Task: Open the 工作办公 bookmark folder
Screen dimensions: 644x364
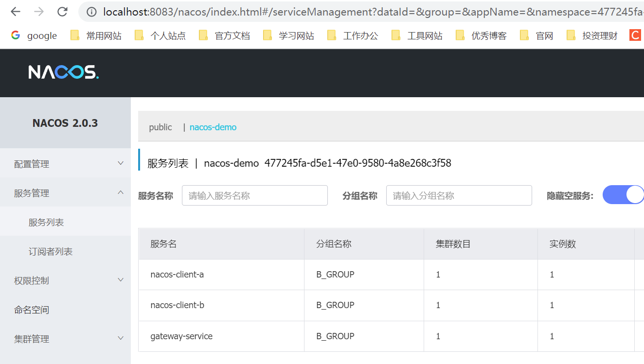Action: click(x=353, y=35)
